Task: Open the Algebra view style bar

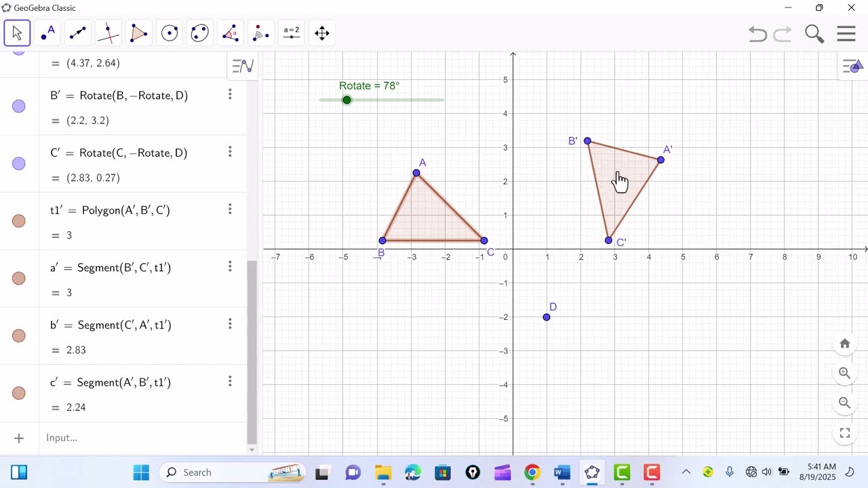Action: click(243, 66)
